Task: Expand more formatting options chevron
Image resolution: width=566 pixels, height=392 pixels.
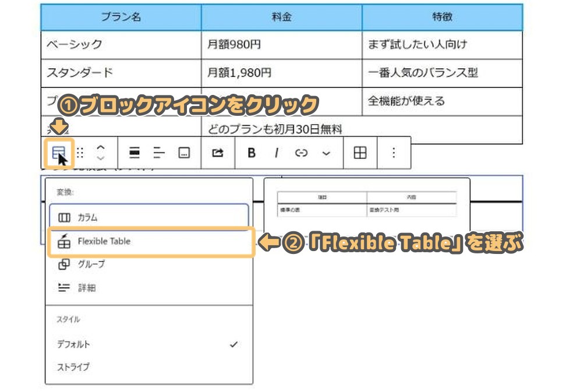Action: [x=326, y=153]
